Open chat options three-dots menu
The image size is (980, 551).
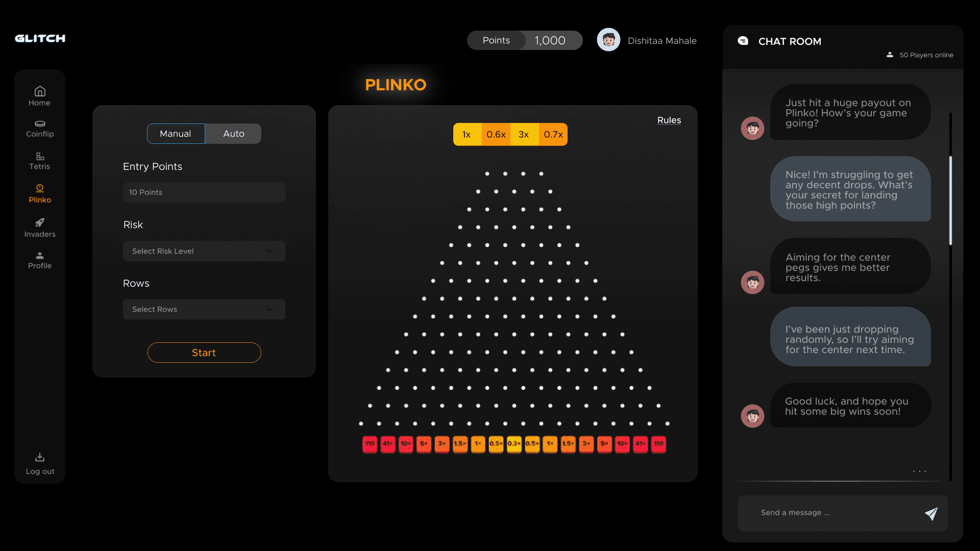919,471
